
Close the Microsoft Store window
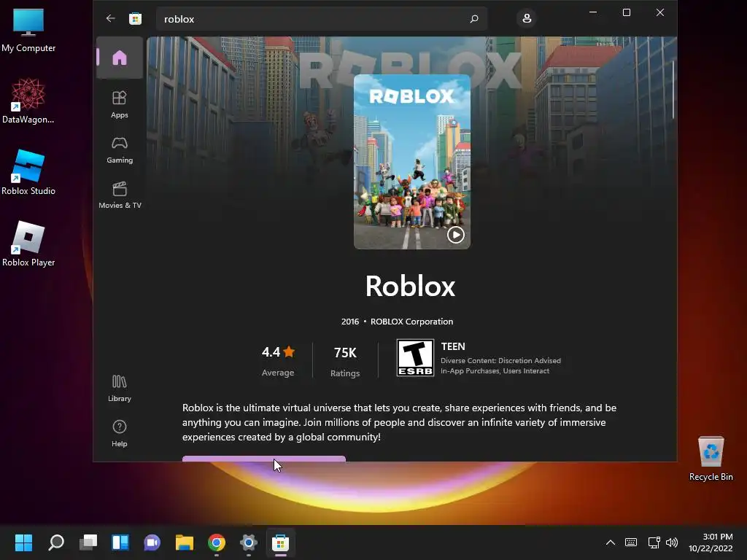pos(659,12)
